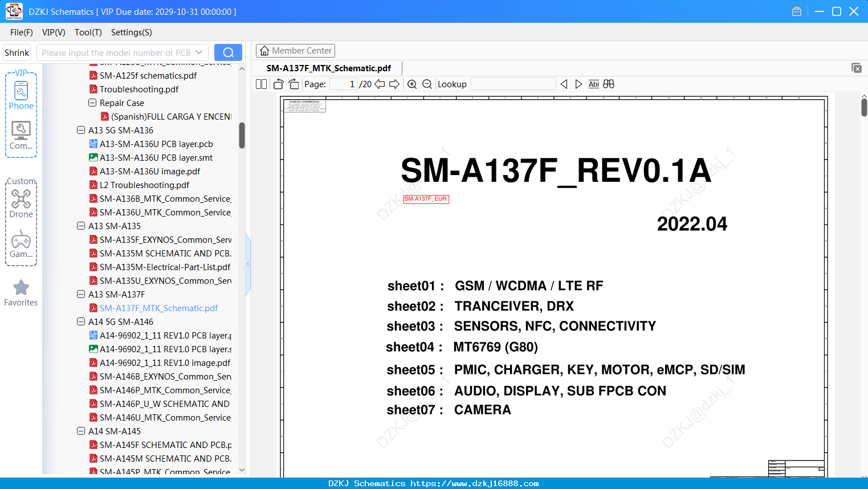This screenshot has height=489, width=868.
Task: Open the Member Center
Action: (295, 51)
